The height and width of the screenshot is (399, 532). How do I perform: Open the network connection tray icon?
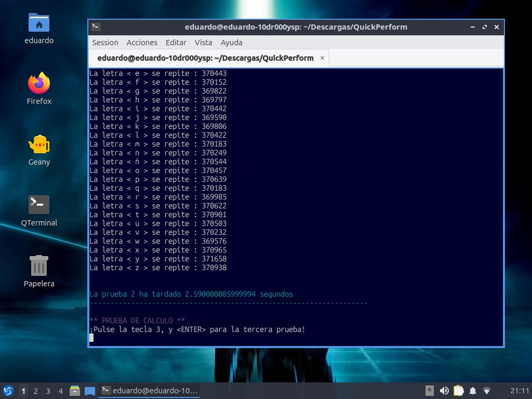[487, 391]
